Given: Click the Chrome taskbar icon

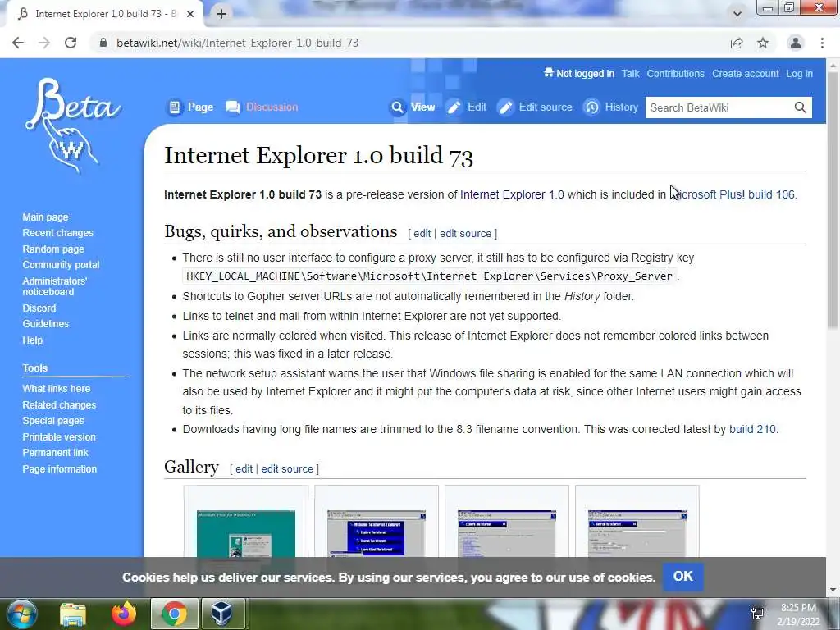Looking at the screenshot, I should [x=174, y=614].
